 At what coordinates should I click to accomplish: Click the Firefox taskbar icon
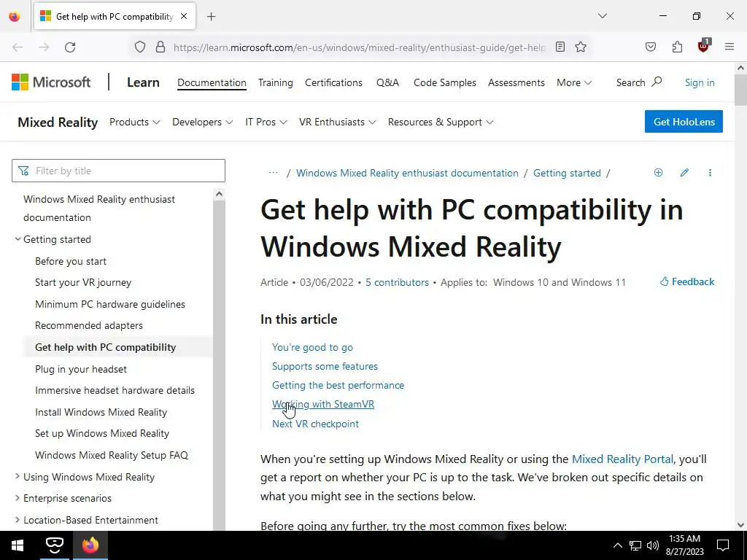pyautogui.click(x=90, y=545)
